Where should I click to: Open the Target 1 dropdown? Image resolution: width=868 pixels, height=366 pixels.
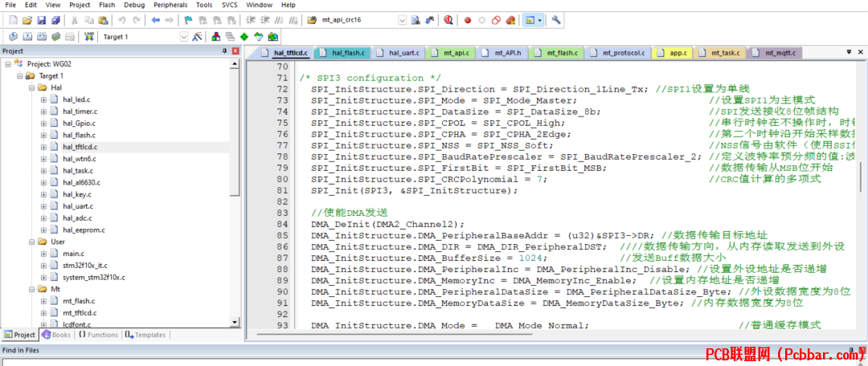coord(184,37)
